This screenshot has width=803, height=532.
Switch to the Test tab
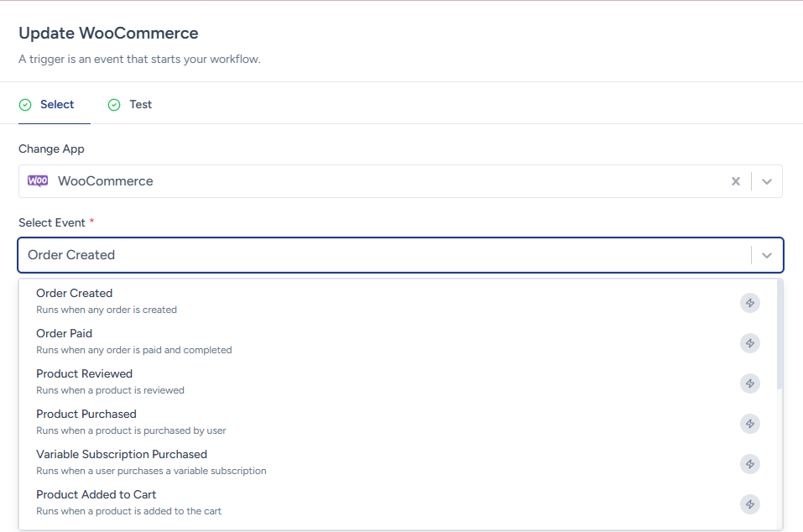coord(140,105)
